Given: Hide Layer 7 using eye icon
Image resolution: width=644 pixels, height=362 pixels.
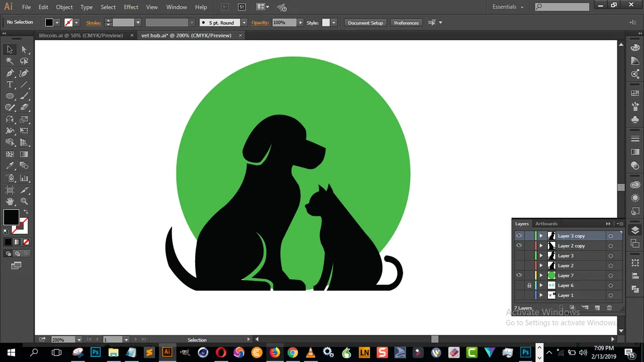Looking at the screenshot, I should click(519, 276).
